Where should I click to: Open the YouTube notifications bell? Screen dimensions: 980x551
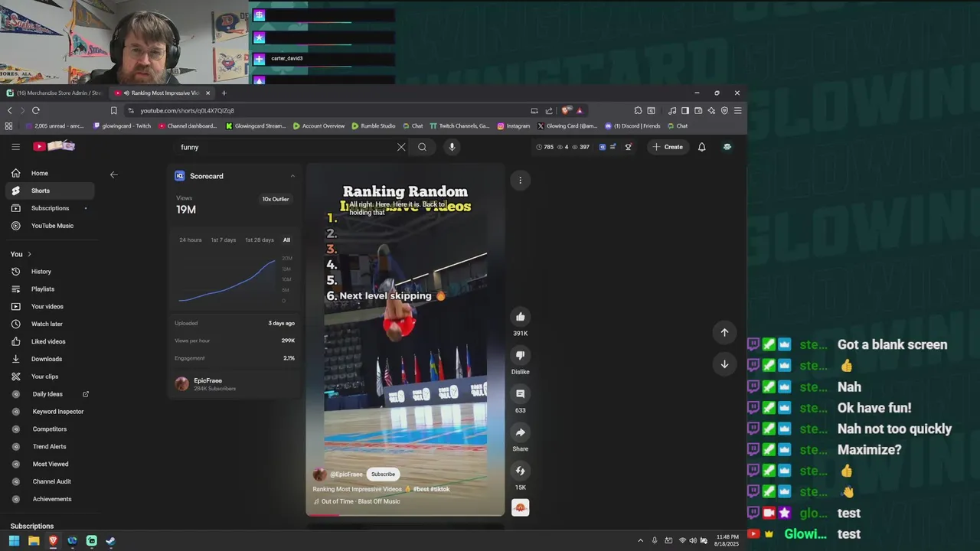coord(701,147)
